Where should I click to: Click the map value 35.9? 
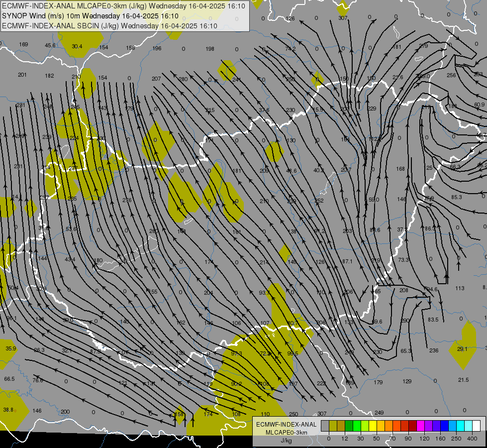click(11, 348)
